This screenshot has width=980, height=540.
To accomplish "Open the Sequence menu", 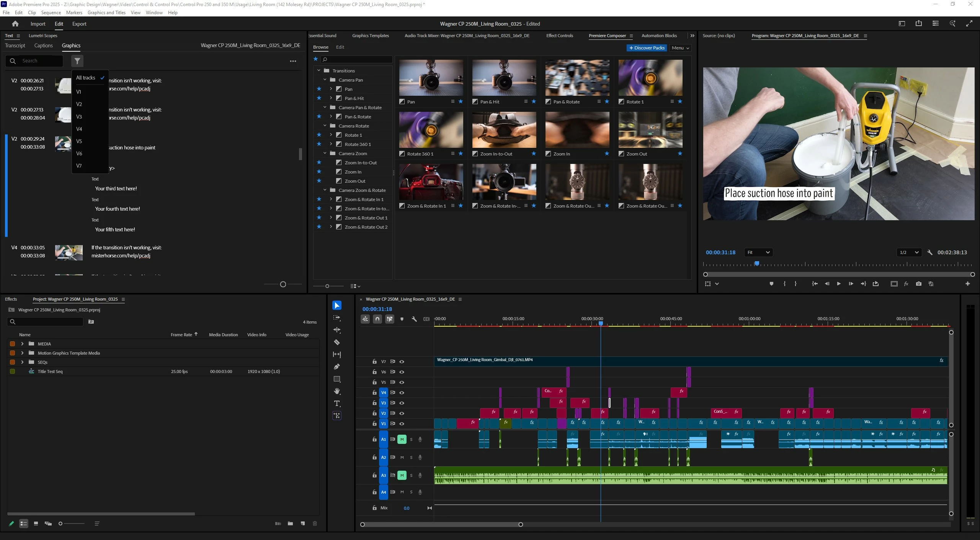I will (x=51, y=12).
